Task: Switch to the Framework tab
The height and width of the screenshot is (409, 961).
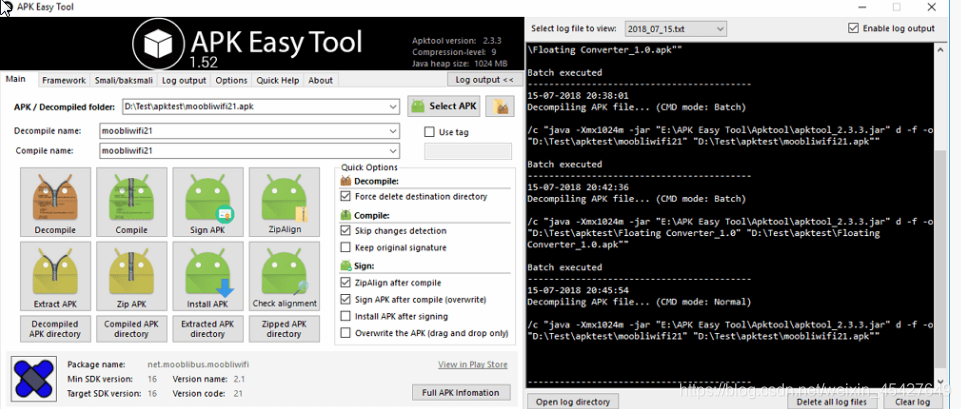Action: tap(64, 80)
